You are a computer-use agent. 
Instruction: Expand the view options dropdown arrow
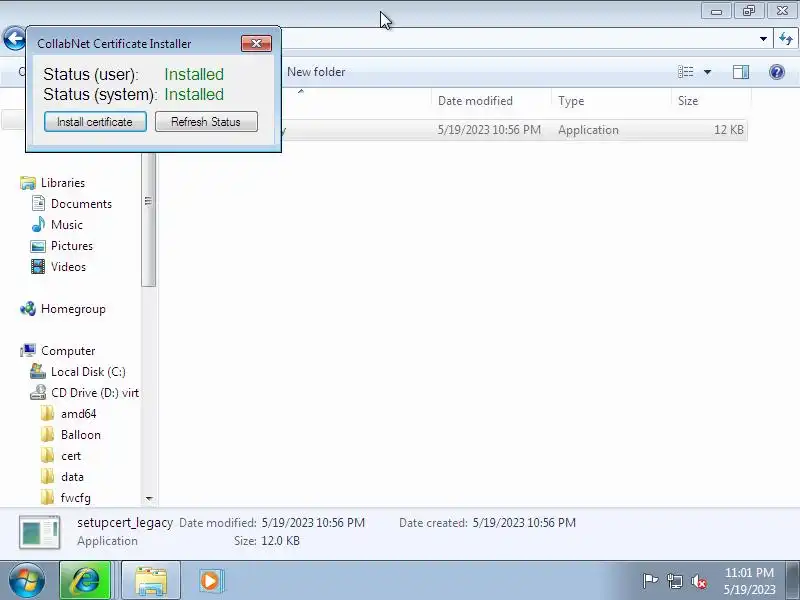[707, 72]
